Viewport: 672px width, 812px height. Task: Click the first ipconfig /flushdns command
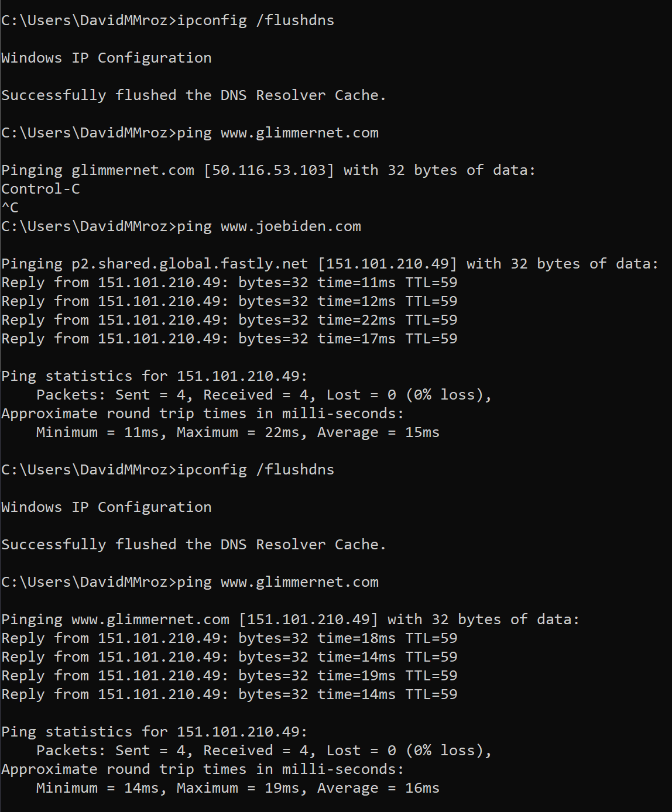pyautogui.click(x=256, y=20)
